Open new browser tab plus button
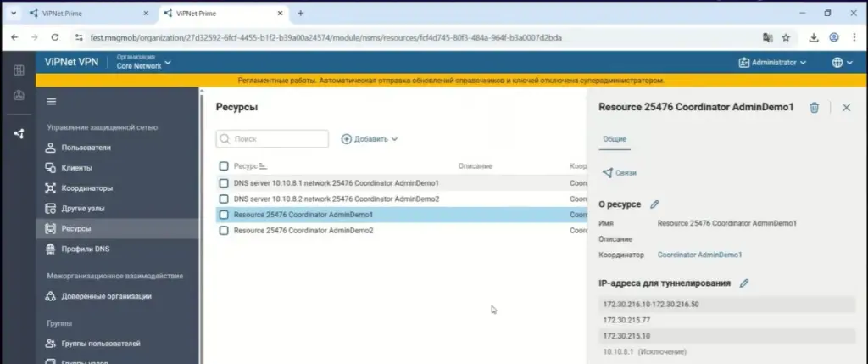This screenshot has width=868, height=364. pyautogui.click(x=301, y=14)
